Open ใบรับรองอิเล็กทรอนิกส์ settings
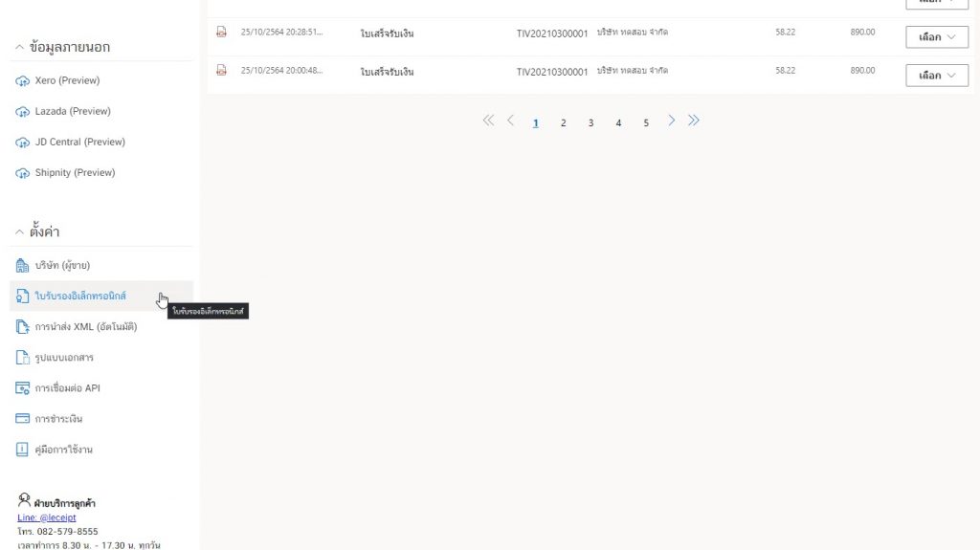This screenshot has height=550, width=980. (101, 296)
